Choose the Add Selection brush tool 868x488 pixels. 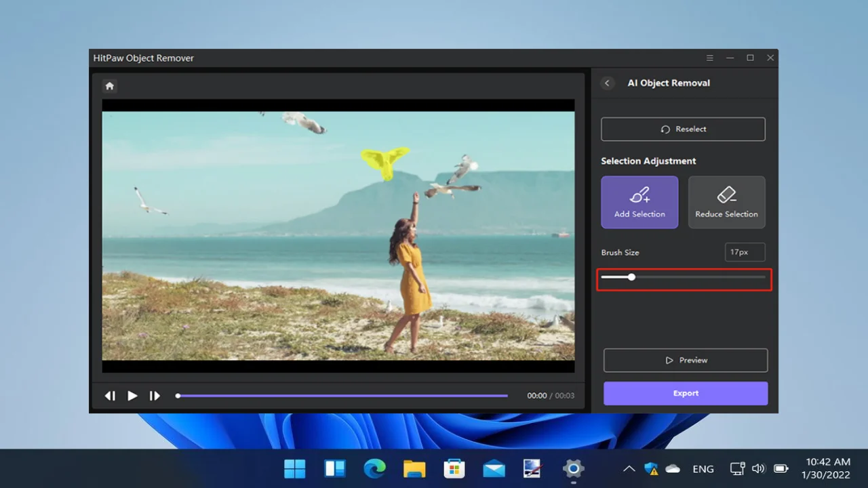tap(639, 202)
